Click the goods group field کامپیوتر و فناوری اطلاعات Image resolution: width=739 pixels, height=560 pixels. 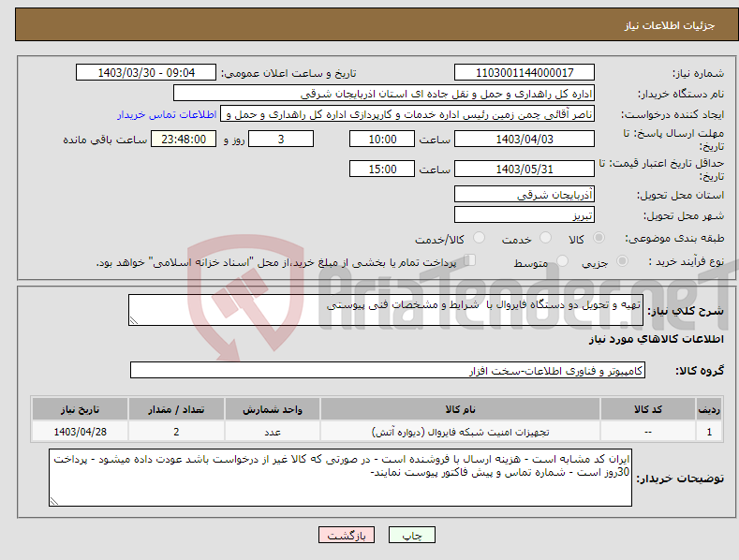pyautogui.click(x=388, y=371)
